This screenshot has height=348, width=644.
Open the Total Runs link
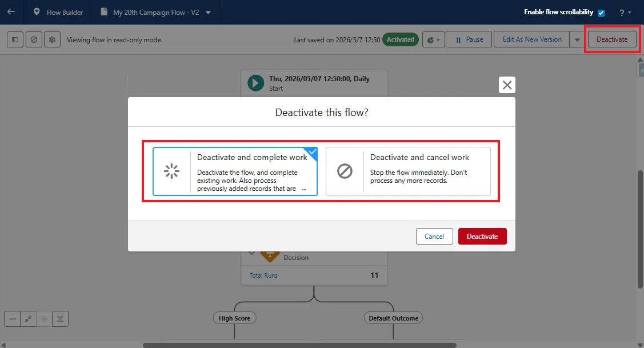(x=263, y=275)
